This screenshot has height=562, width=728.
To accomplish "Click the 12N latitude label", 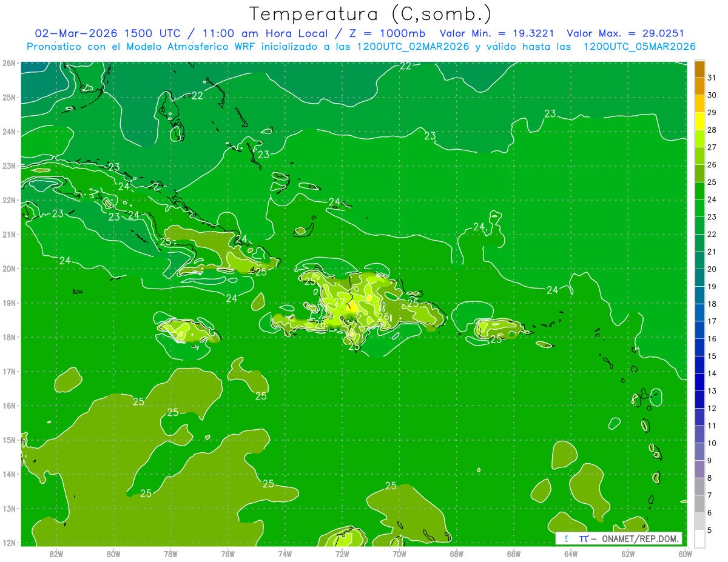I will [x=8, y=543].
